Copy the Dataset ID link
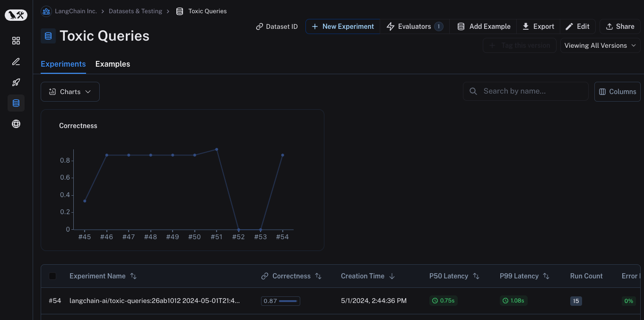This screenshot has width=644, height=320. tap(277, 26)
